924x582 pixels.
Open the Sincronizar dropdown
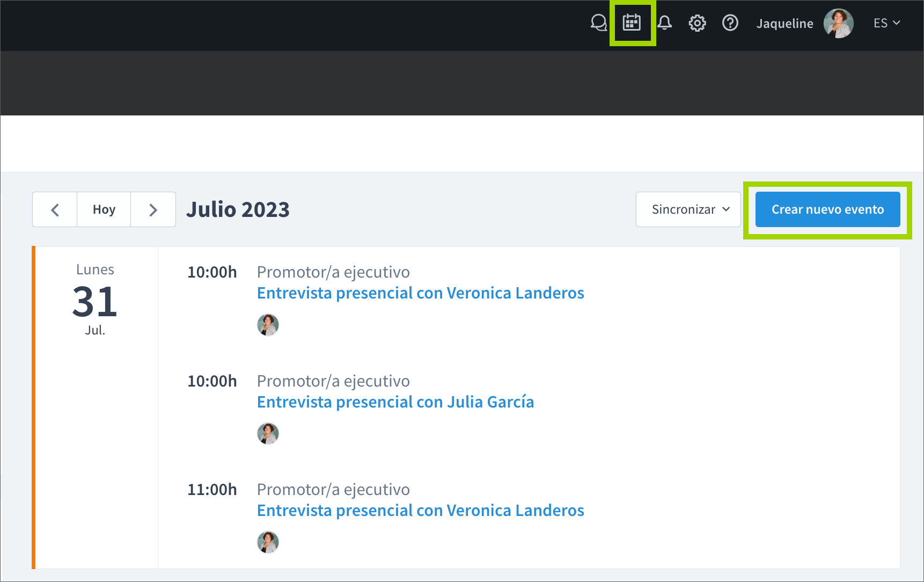click(x=688, y=209)
